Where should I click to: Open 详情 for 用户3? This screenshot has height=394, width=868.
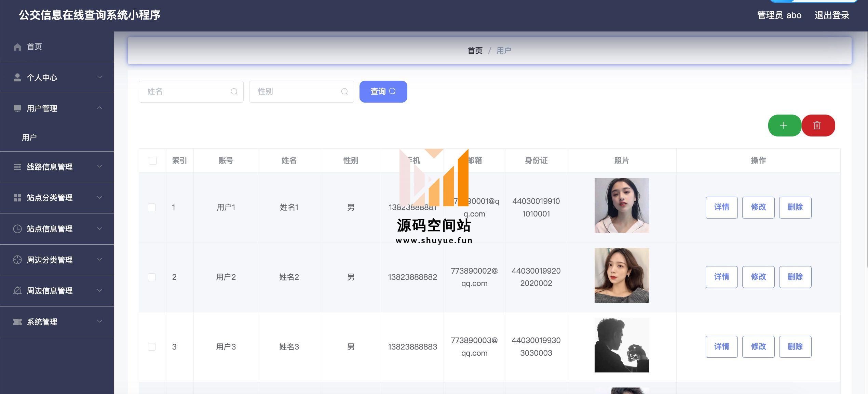(x=721, y=347)
